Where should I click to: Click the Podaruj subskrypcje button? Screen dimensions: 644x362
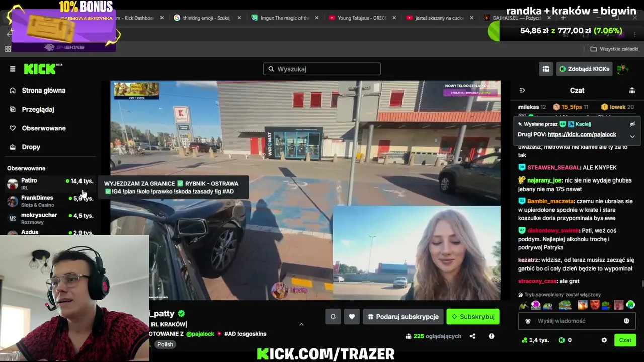coord(403,317)
